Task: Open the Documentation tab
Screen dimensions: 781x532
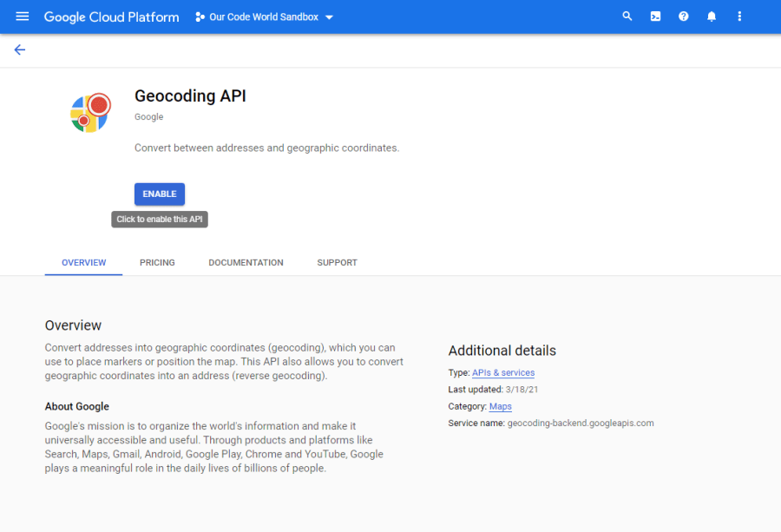Action: pyautogui.click(x=246, y=262)
